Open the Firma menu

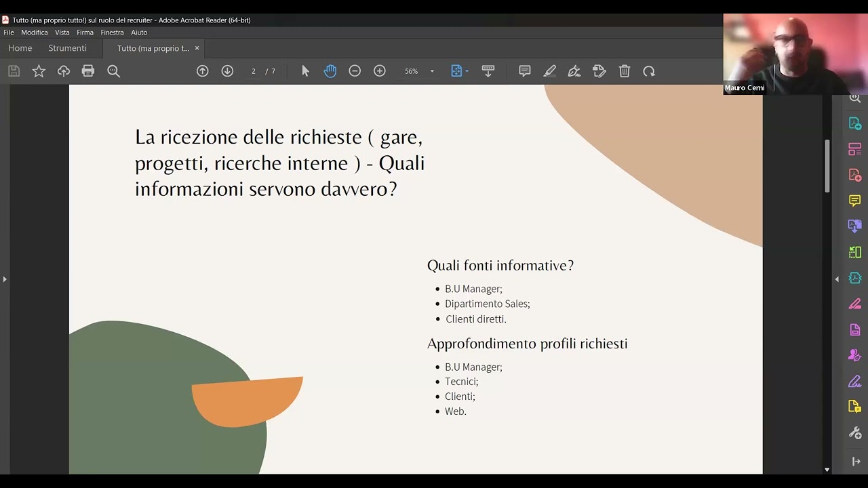click(85, 33)
